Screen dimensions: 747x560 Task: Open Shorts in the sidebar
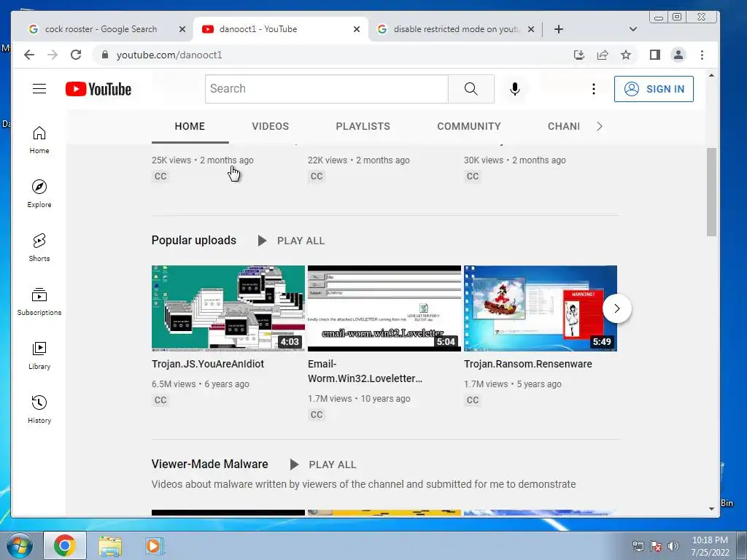tap(39, 248)
